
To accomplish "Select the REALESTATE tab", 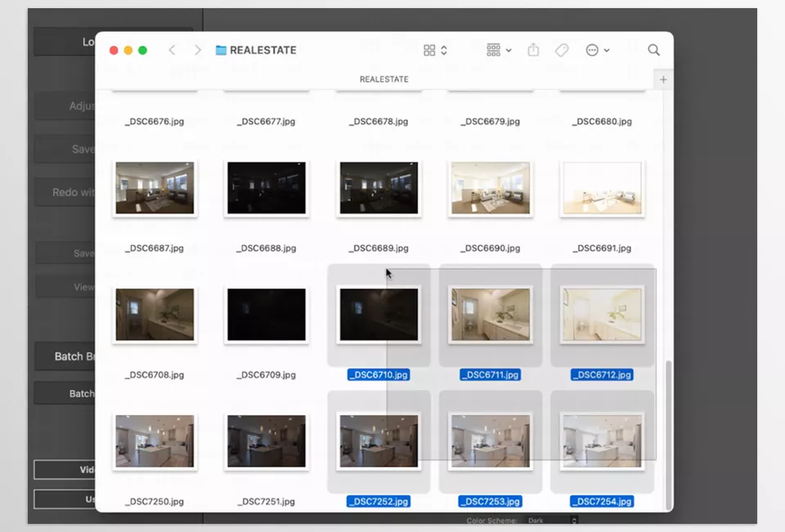I will [x=384, y=79].
